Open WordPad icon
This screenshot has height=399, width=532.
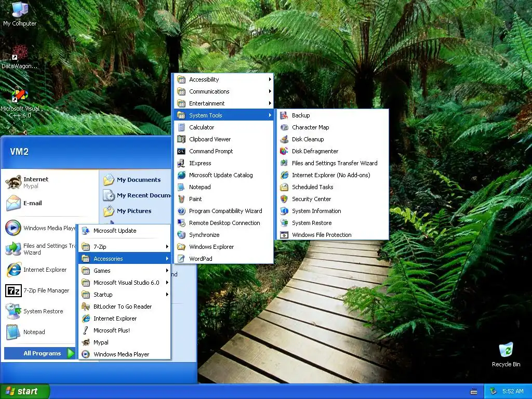click(181, 259)
